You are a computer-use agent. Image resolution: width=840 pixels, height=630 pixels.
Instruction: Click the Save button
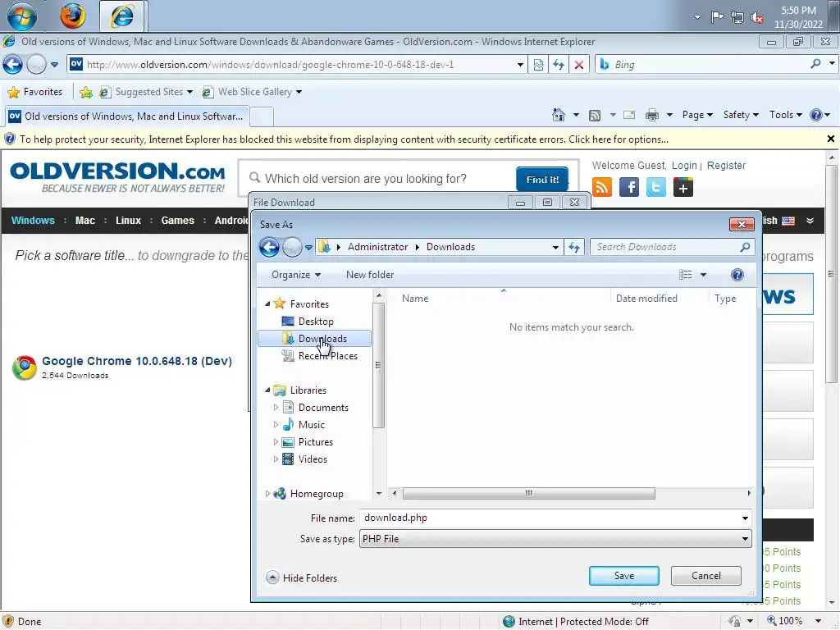click(x=624, y=576)
